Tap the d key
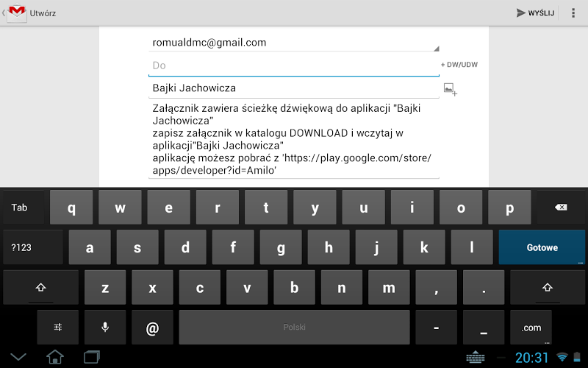The height and width of the screenshot is (368, 588). [185, 247]
